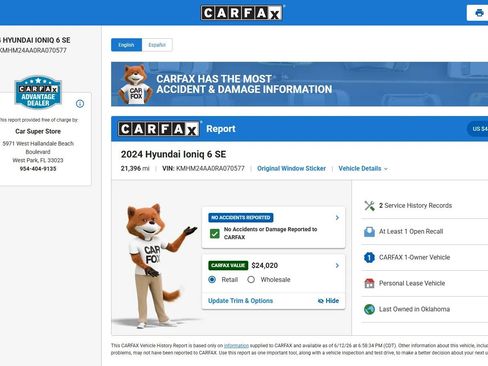Click the Oklahoma globe icon
Viewport: 488px width, 366px height.
(x=369, y=309)
